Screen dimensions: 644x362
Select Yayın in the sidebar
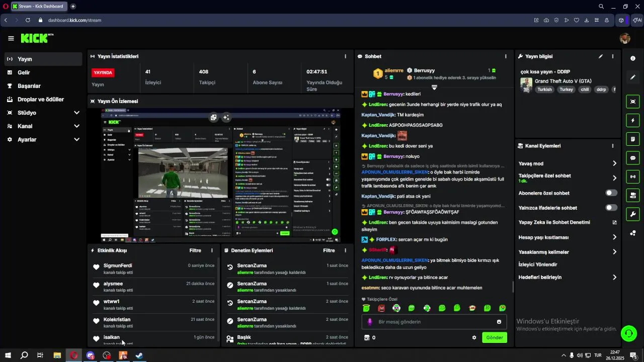coord(43,59)
